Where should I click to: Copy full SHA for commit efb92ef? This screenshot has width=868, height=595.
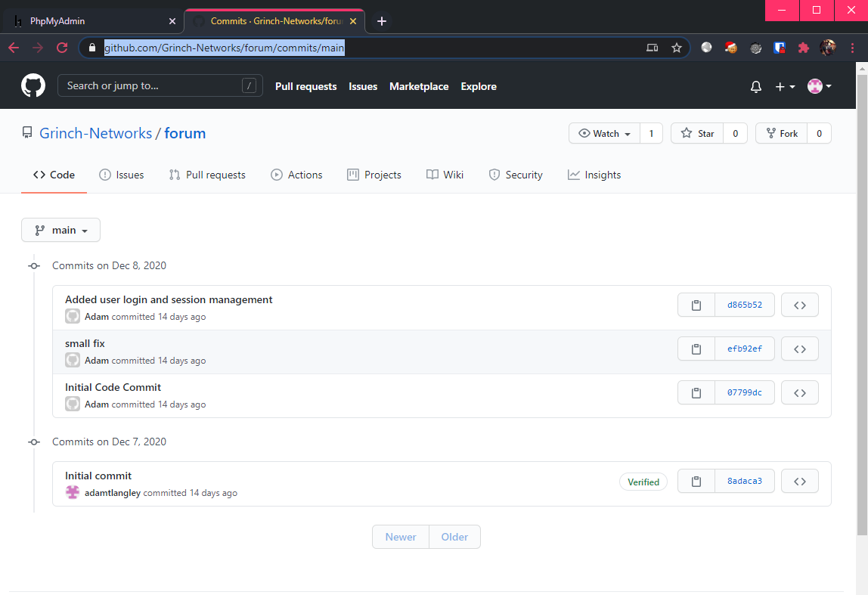point(696,349)
